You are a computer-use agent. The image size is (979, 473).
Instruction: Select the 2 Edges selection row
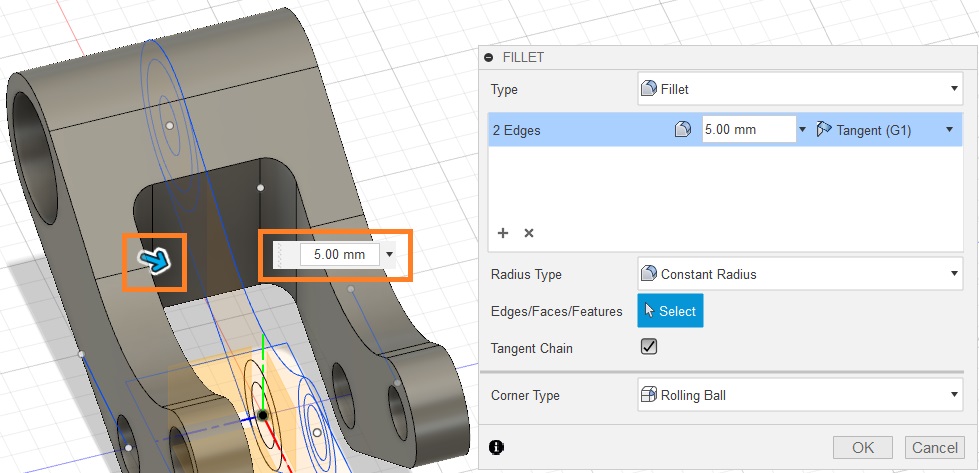725,130
